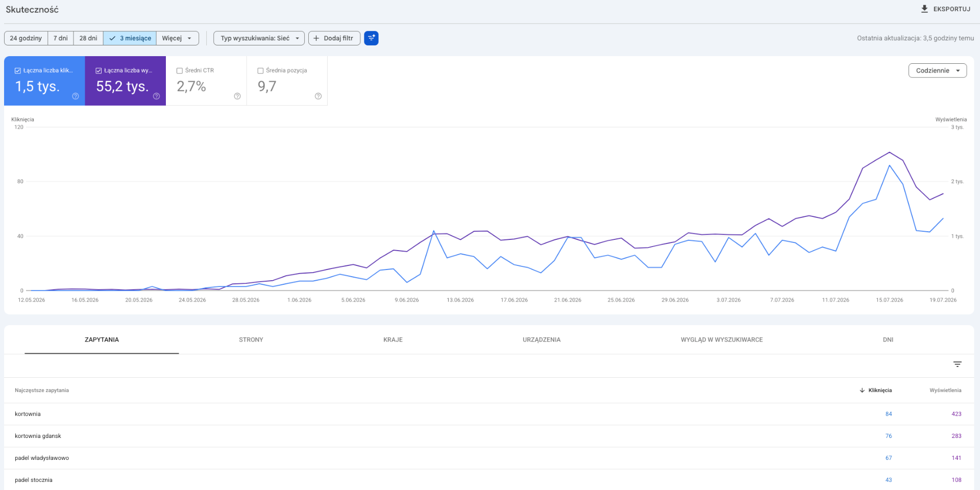This screenshot has height=490, width=980.
Task: Sort table by the Kliknięcia column
Action: click(x=880, y=390)
